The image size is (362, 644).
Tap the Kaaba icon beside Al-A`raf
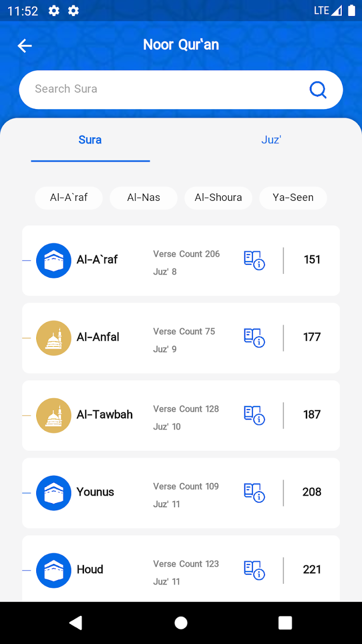pos(54,260)
